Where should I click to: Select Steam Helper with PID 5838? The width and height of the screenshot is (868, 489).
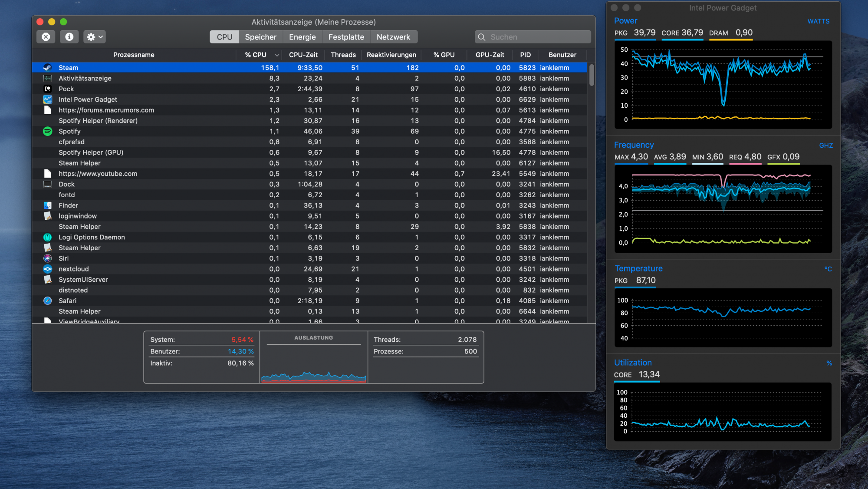coord(309,227)
